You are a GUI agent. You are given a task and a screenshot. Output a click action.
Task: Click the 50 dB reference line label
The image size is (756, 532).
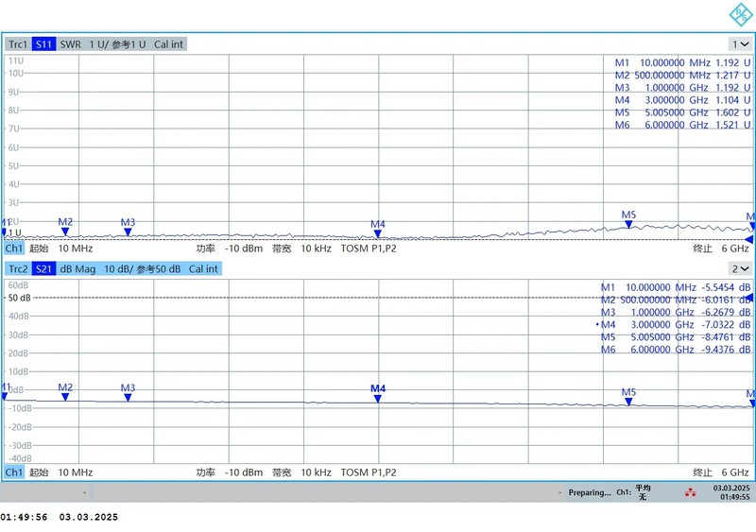pyautogui.click(x=19, y=298)
